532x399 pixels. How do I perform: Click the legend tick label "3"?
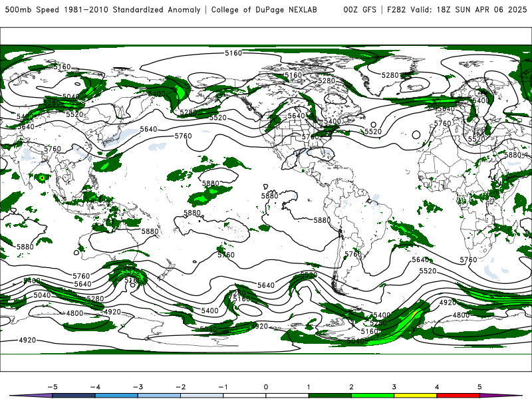click(x=394, y=387)
